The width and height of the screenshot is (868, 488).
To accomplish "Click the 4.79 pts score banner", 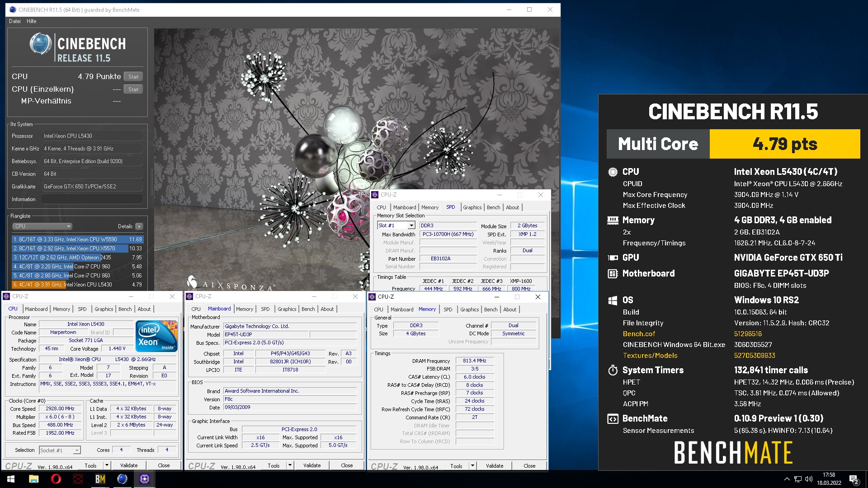I will pyautogui.click(x=785, y=144).
